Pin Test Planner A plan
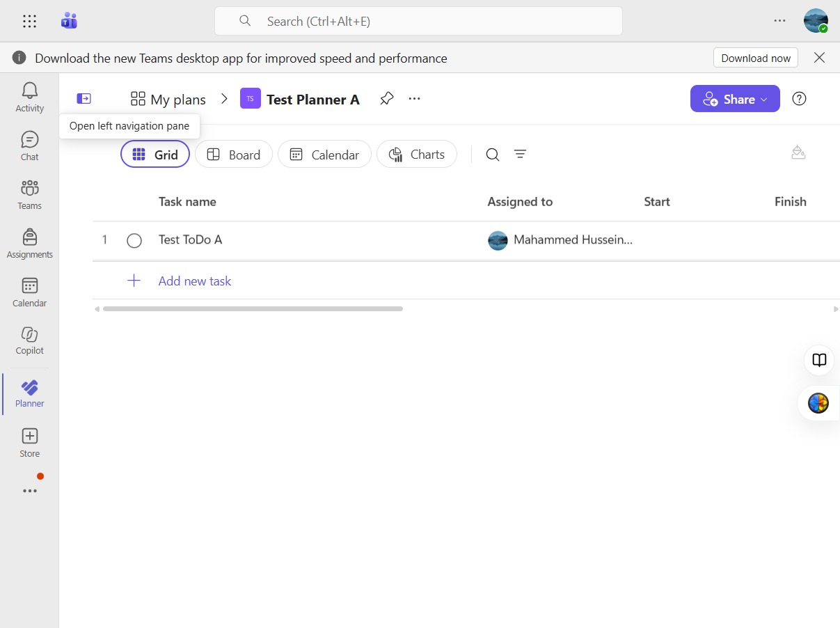The image size is (840, 628). coord(386,99)
